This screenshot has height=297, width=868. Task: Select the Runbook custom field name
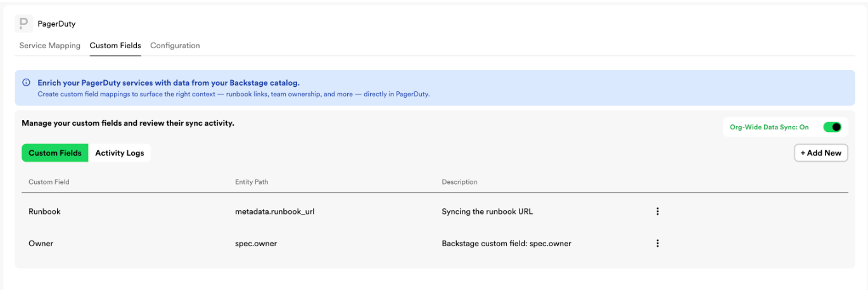point(44,211)
